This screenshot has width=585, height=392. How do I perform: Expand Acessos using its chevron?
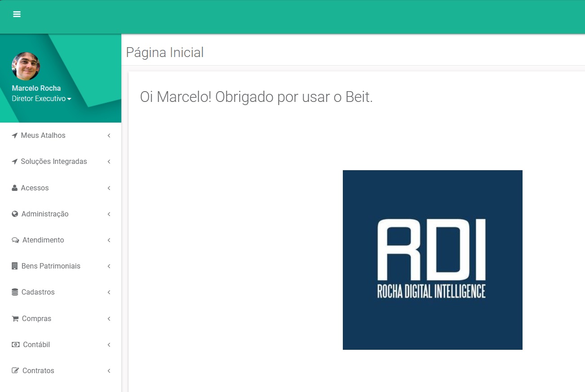tap(109, 188)
